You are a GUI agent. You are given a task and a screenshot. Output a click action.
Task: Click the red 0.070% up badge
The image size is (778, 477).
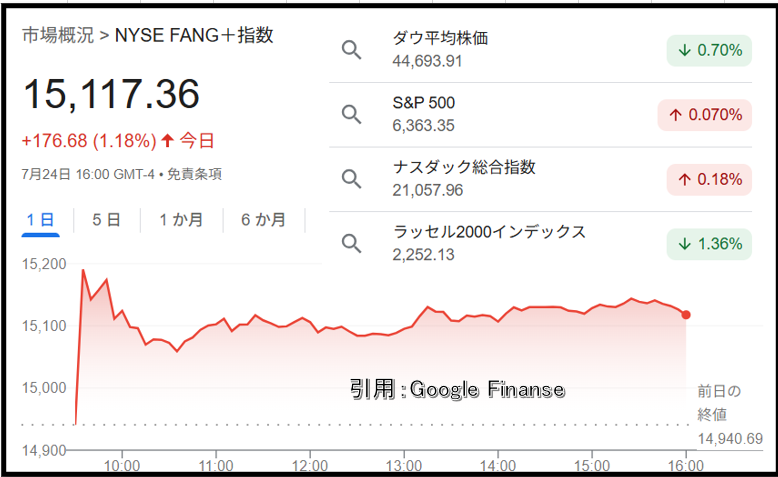point(705,115)
